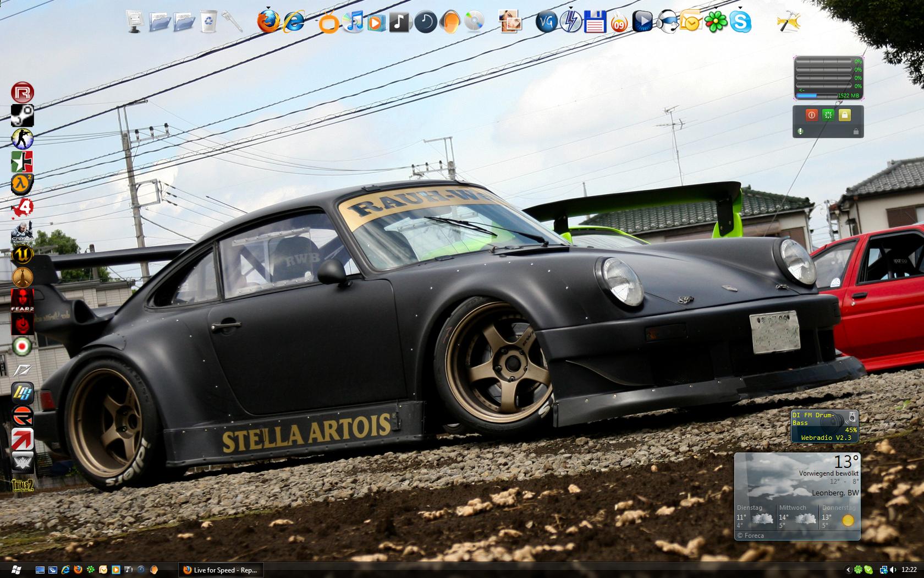Open the portrait photo icon in the dock
Image resolution: width=924 pixels, height=578 pixels.
[x=510, y=22]
